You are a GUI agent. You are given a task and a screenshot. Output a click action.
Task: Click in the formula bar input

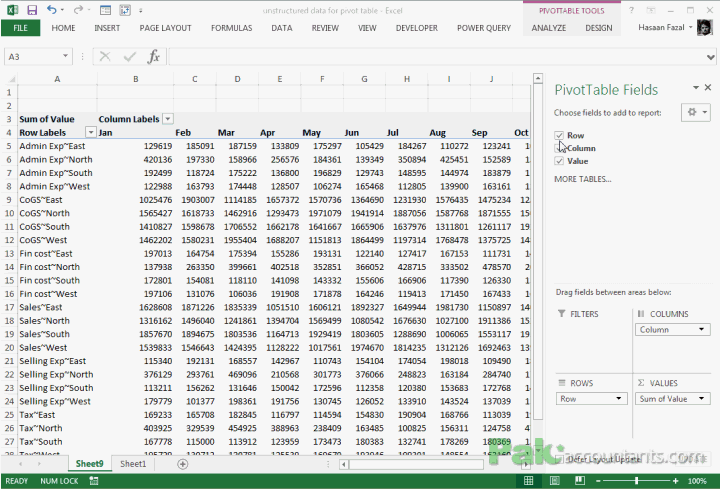coord(436,56)
